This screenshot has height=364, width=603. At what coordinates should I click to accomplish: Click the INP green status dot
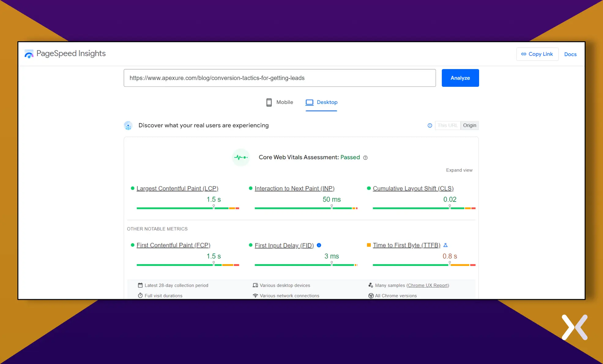click(x=251, y=188)
